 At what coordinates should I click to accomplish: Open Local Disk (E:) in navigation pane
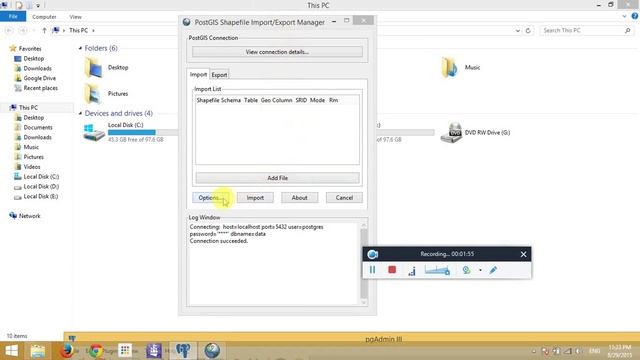coord(40,196)
